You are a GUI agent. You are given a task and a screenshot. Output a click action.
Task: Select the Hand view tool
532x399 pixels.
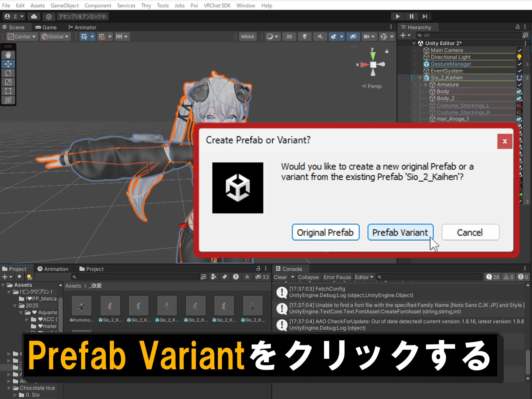pyautogui.click(x=8, y=55)
